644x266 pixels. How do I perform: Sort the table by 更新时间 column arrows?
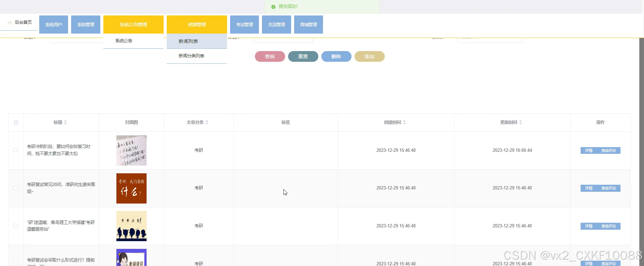521,122
